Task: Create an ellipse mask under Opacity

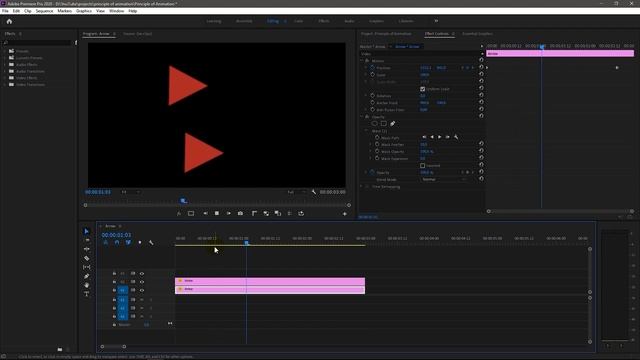Action: [x=374, y=124]
